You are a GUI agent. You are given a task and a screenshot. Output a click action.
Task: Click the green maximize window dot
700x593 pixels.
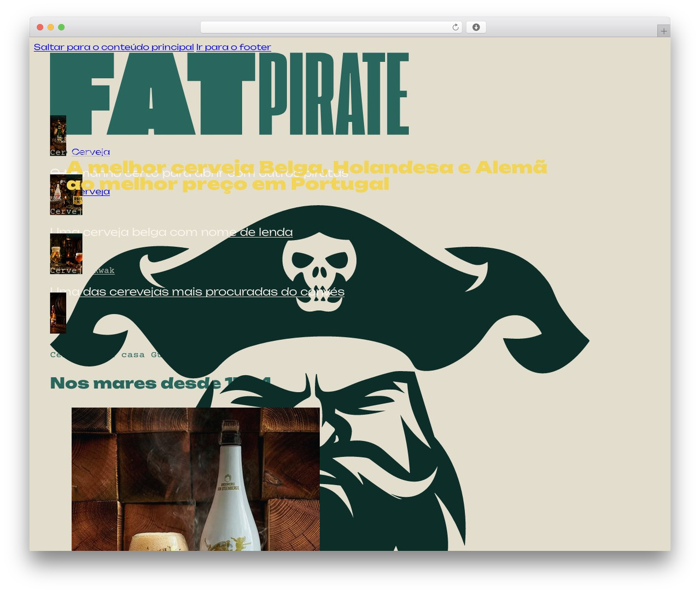click(x=61, y=27)
